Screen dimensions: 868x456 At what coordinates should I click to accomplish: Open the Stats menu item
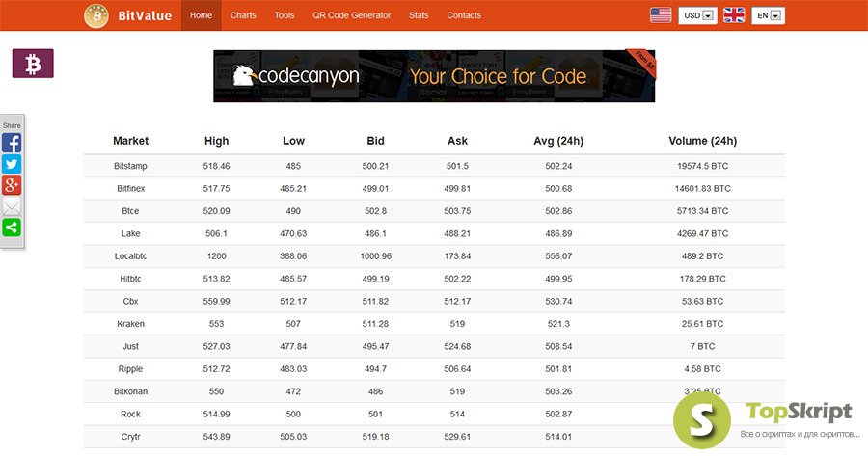click(x=419, y=15)
